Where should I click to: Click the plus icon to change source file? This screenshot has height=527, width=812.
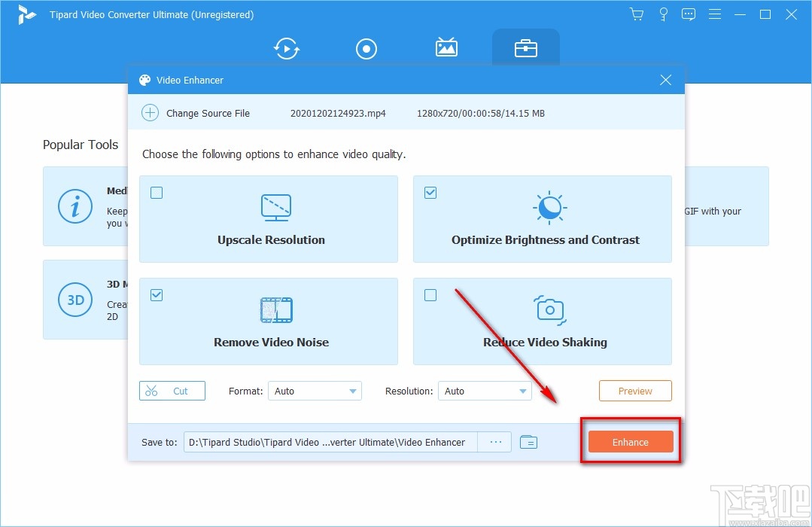(x=151, y=112)
